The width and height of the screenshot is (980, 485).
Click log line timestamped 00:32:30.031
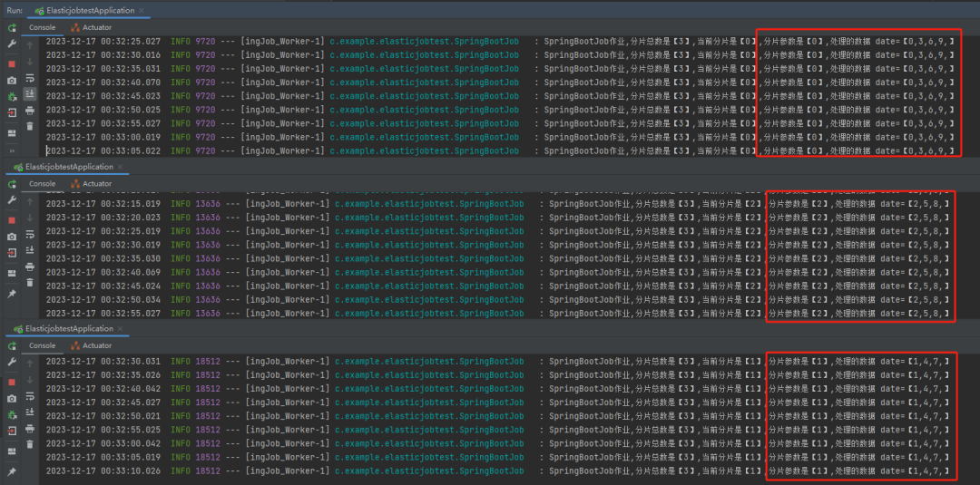click(x=498, y=361)
